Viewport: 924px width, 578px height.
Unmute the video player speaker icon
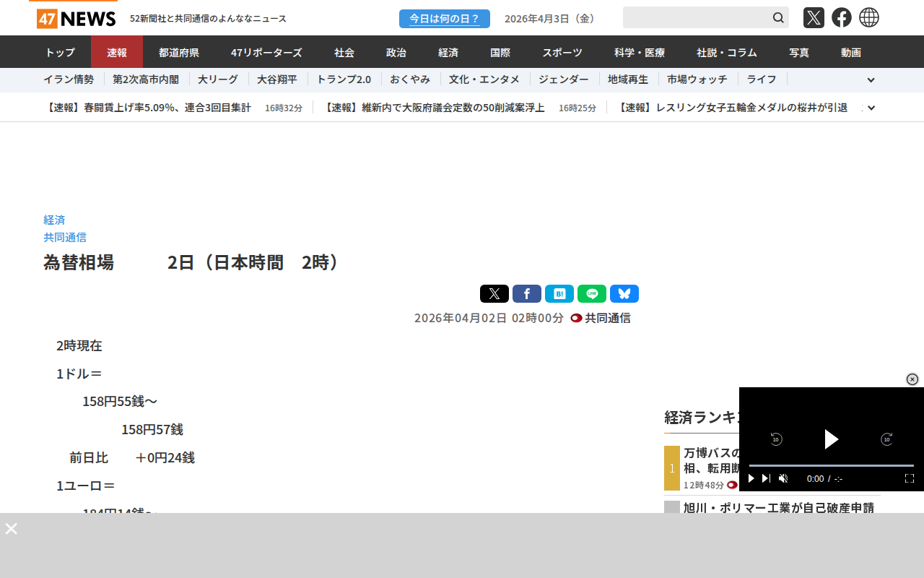pos(783,478)
